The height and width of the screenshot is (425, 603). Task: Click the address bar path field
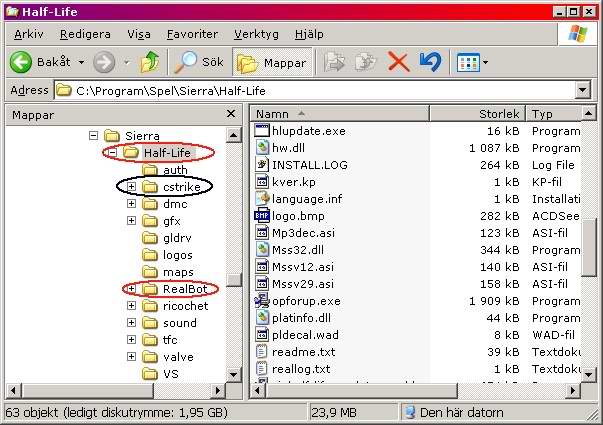click(x=315, y=91)
